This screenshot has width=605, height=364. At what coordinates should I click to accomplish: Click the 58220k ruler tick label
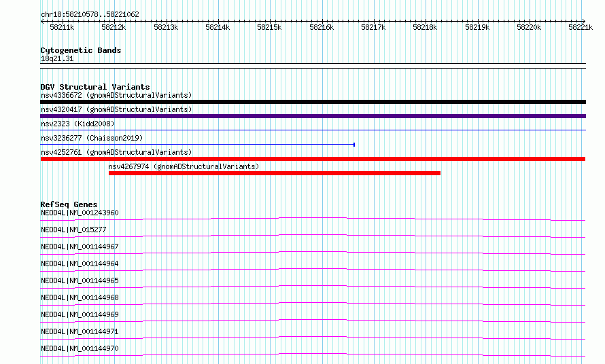529,27
